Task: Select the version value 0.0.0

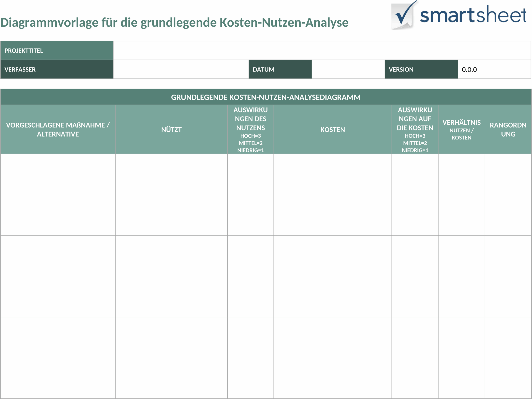Action: coord(469,70)
